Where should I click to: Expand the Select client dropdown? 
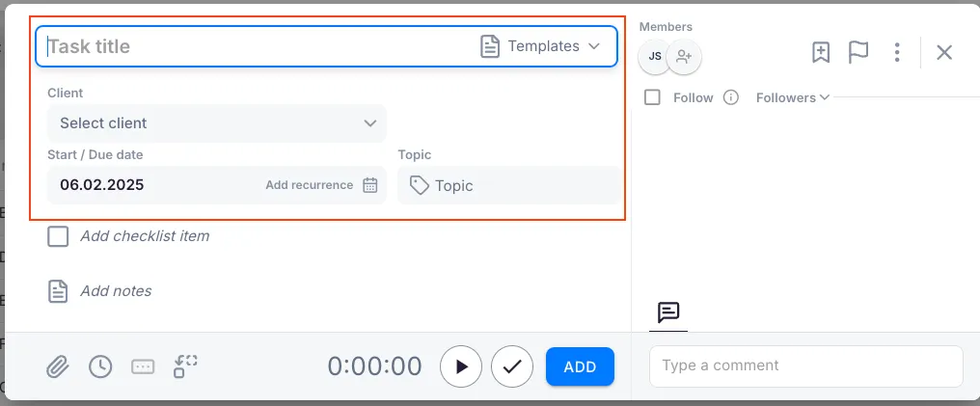pos(217,123)
